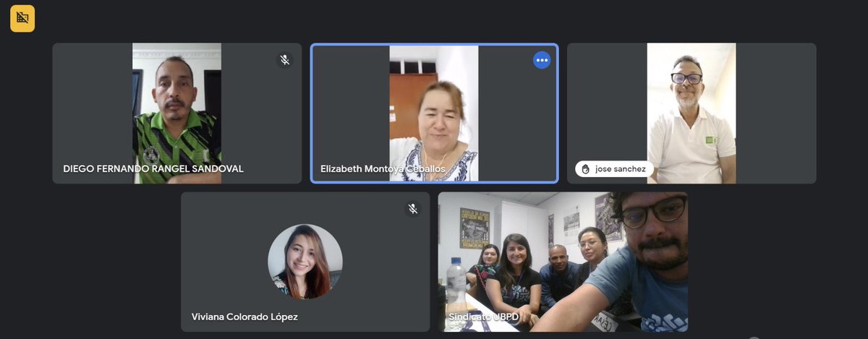Click the muted microphone icon on Viviana's tile

tap(413, 208)
